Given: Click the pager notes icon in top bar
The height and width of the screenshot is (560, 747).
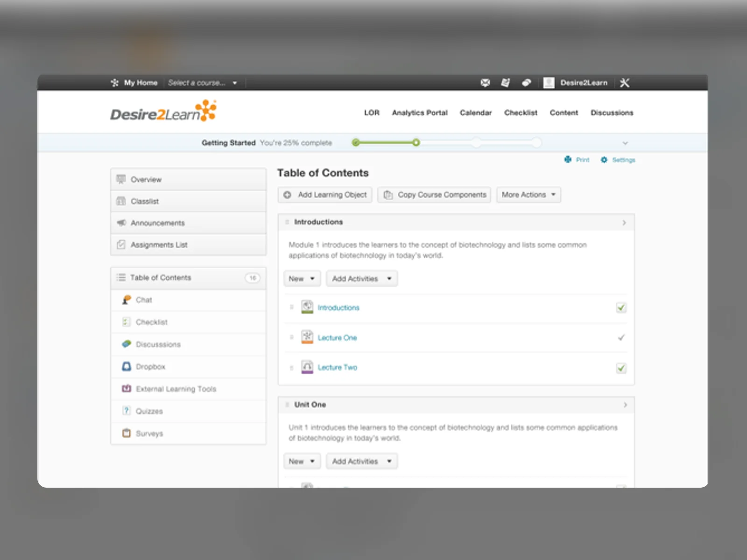Looking at the screenshot, I should (505, 83).
